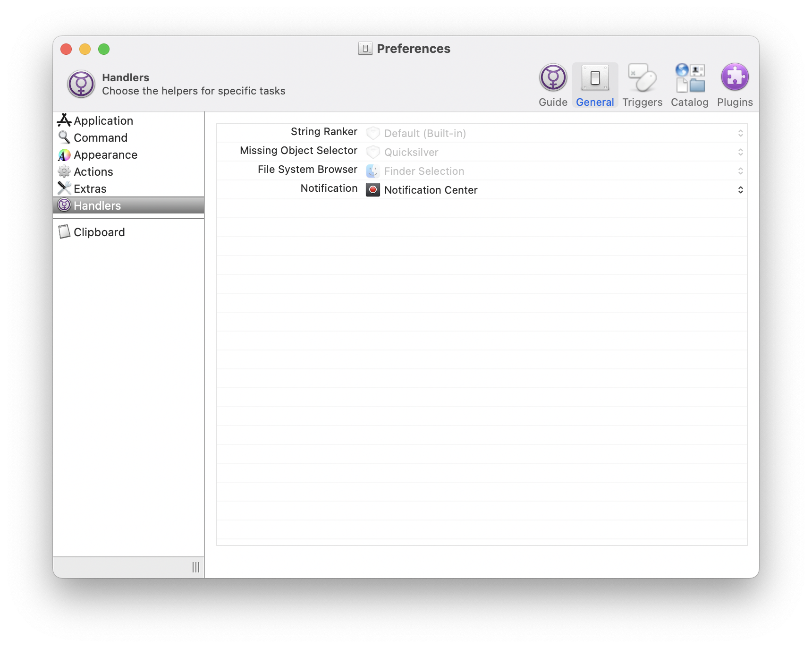Click the Appearance color wheel icon

(65, 154)
